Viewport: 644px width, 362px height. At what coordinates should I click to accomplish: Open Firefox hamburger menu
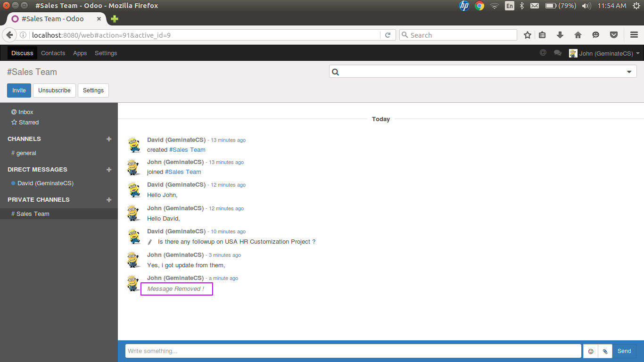pyautogui.click(x=634, y=35)
